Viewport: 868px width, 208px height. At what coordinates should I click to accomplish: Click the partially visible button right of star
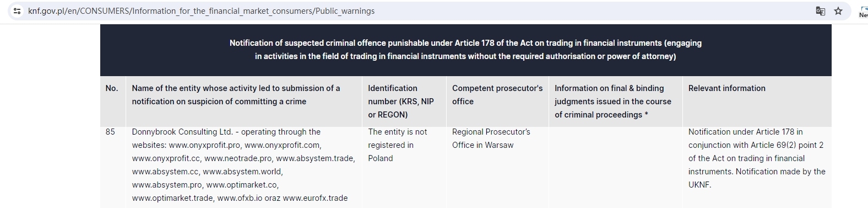pyautogui.click(x=863, y=11)
